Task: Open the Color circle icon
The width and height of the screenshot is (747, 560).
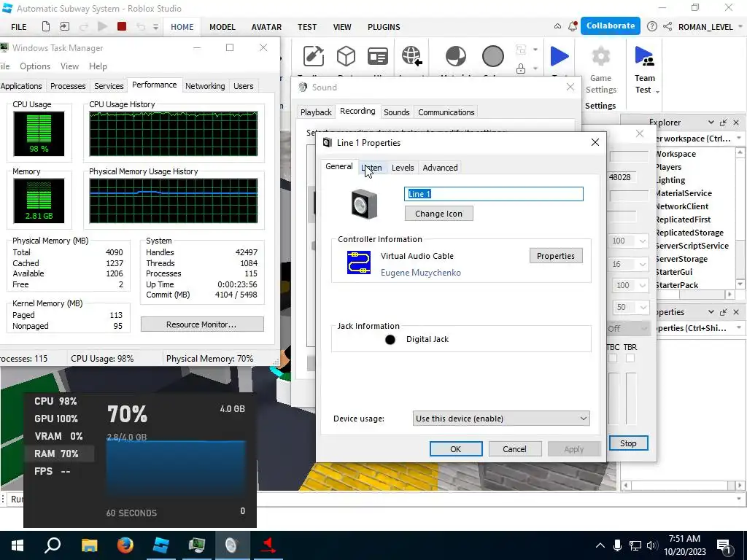Action: click(x=492, y=56)
